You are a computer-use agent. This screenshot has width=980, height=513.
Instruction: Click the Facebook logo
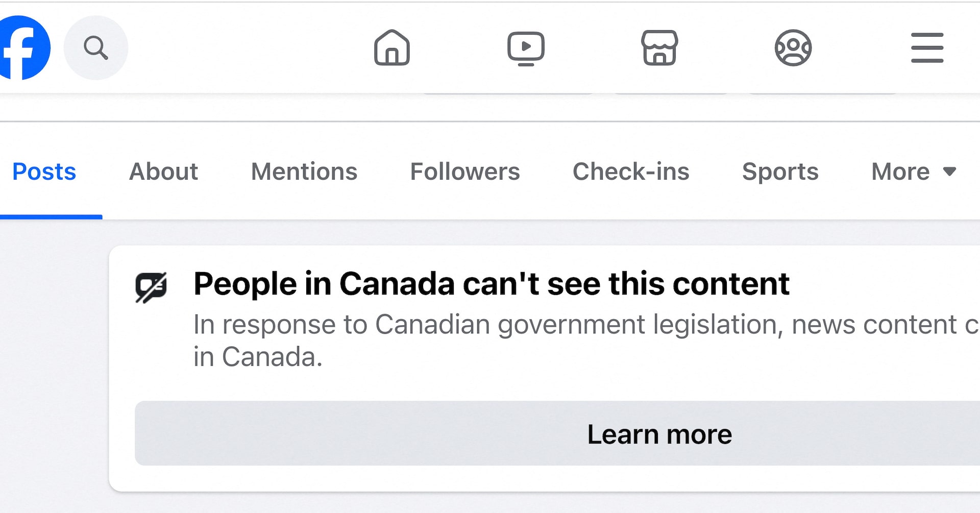tap(23, 48)
